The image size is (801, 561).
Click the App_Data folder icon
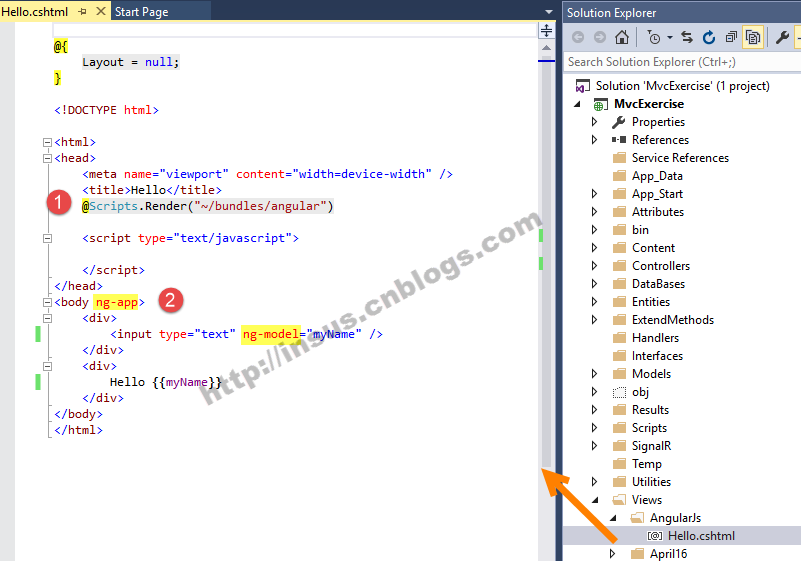point(619,176)
